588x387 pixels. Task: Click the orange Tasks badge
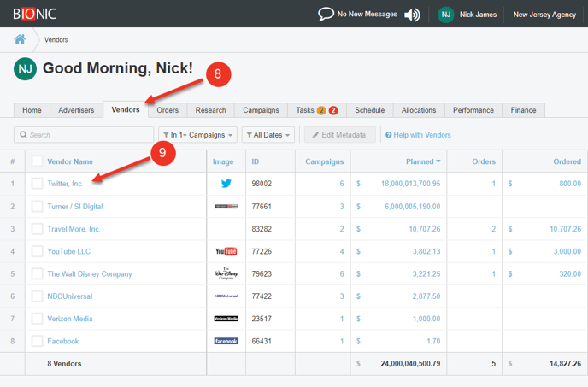coord(321,110)
